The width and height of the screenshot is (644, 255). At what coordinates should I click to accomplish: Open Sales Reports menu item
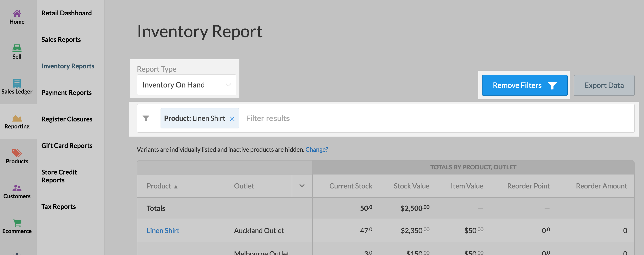[61, 40]
